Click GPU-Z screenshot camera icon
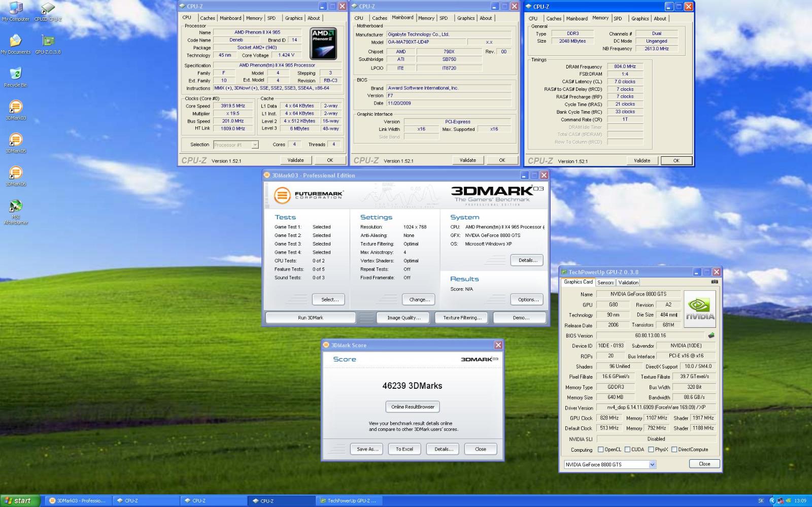The image size is (812, 507). pyautogui.click(x=715, y=282)
